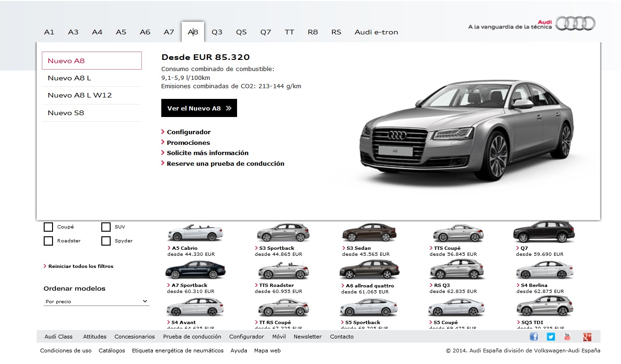Open 'Prueba de conducción' footer link

click(192, 337)
